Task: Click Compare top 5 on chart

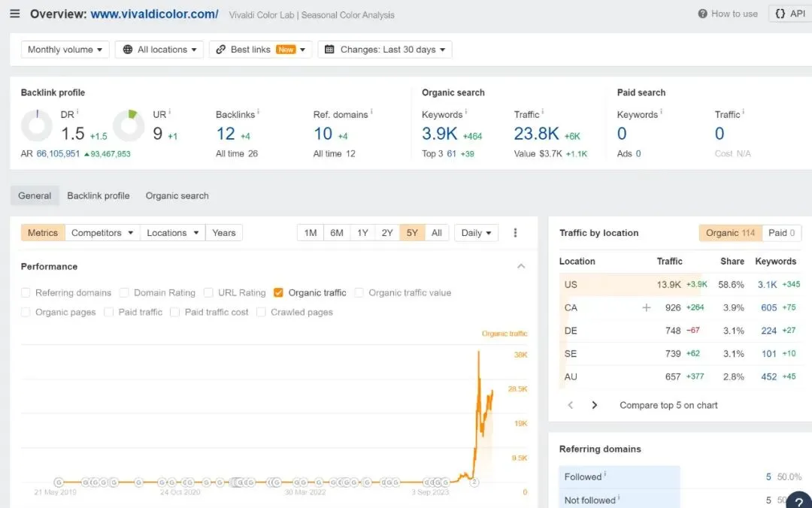Action: coord(668,406)
